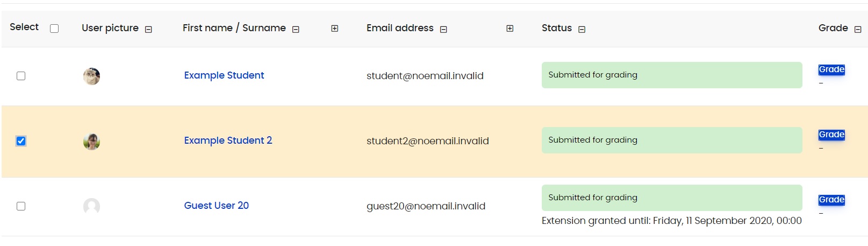Open Example Student 2's profile picture
The height and width of the screenshot is (246, 868).
click(91, 142)
